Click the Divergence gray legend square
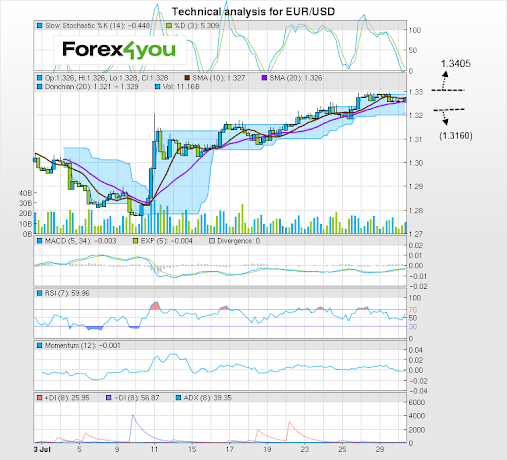Viewport: 507px width, 460px height. (212, 241)
